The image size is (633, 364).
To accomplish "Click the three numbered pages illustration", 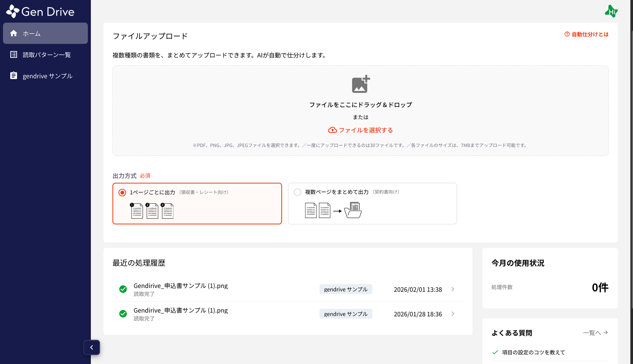I will tap(152, 211).
